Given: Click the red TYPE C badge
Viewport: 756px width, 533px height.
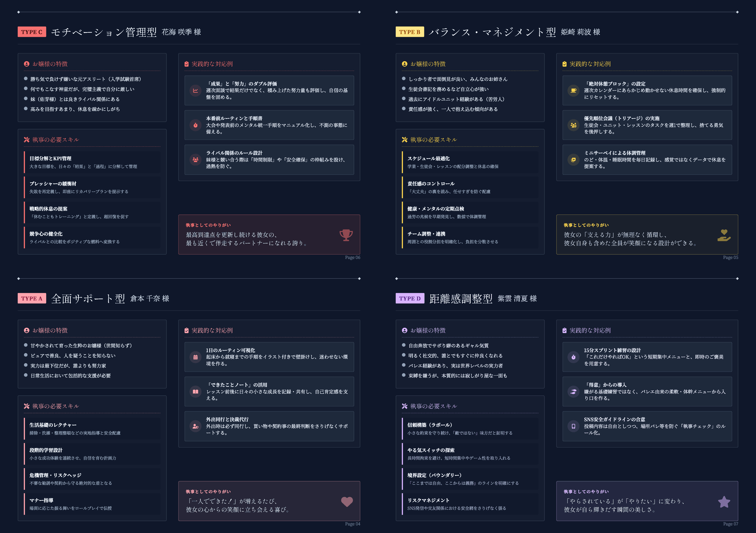Looking at the screenshot, I should tap(32, 32).
